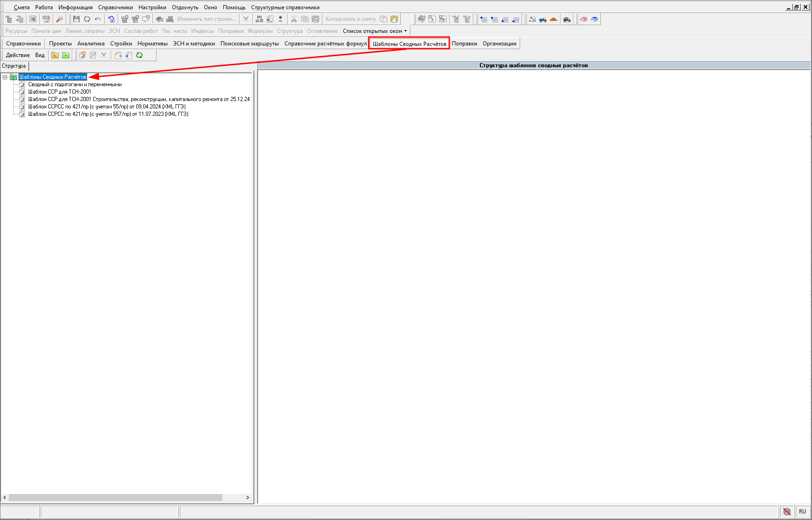
Task: Click the green collapse folder icon
Action: [x=66, y=55]
